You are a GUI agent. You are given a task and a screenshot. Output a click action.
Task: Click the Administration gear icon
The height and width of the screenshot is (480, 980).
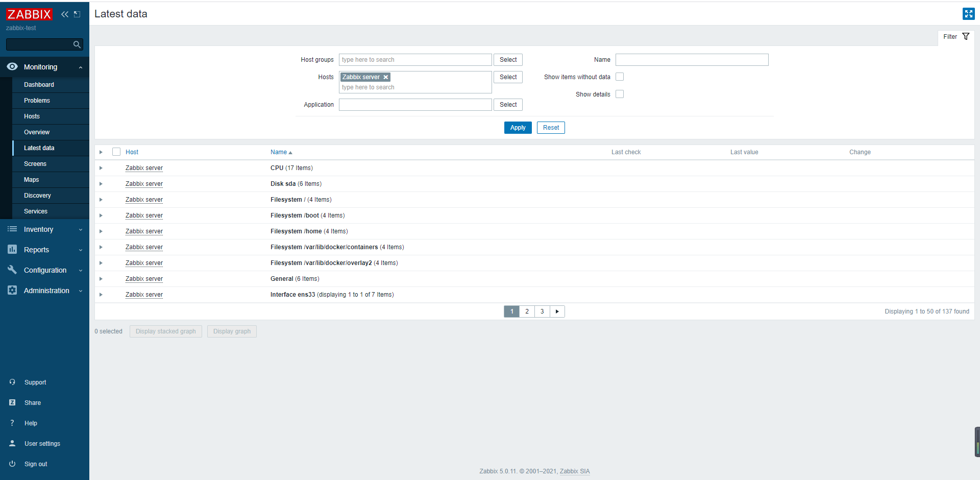coord(12,290)
